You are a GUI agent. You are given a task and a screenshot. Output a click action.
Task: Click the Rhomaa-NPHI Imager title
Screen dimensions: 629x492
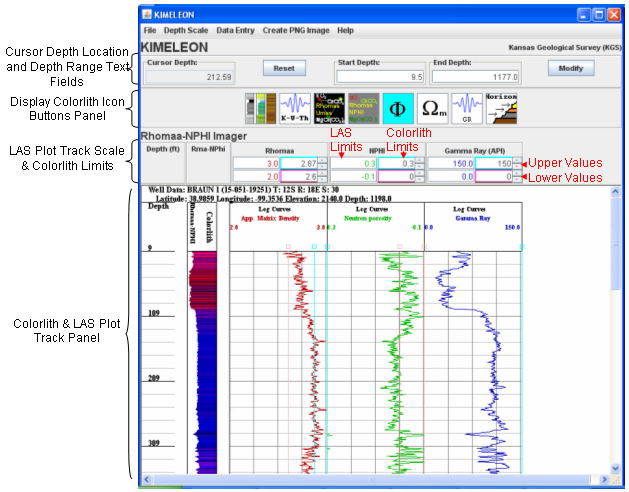[x=194, y=136]
